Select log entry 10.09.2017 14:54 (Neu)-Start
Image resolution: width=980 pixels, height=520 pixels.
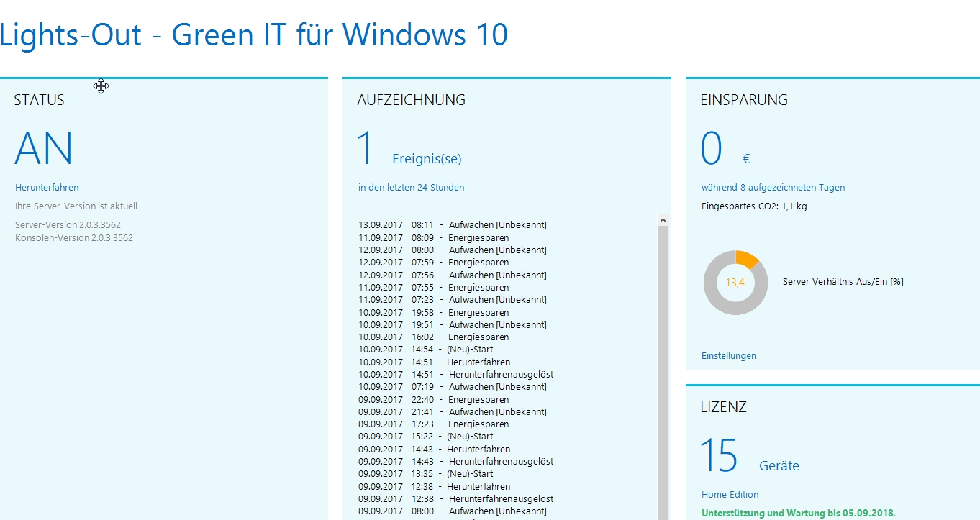click(x=426, y=350)
